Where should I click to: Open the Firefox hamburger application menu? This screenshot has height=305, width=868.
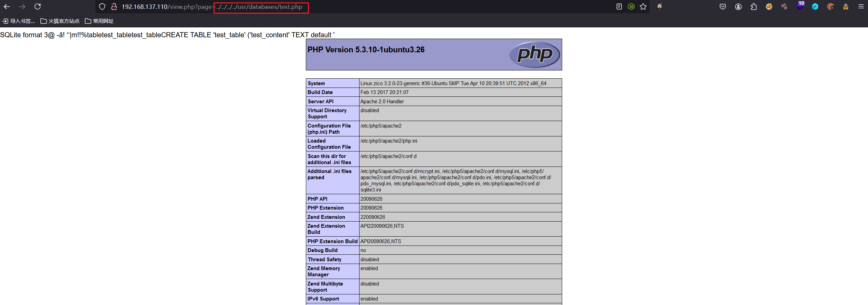(x=861, y=6)
